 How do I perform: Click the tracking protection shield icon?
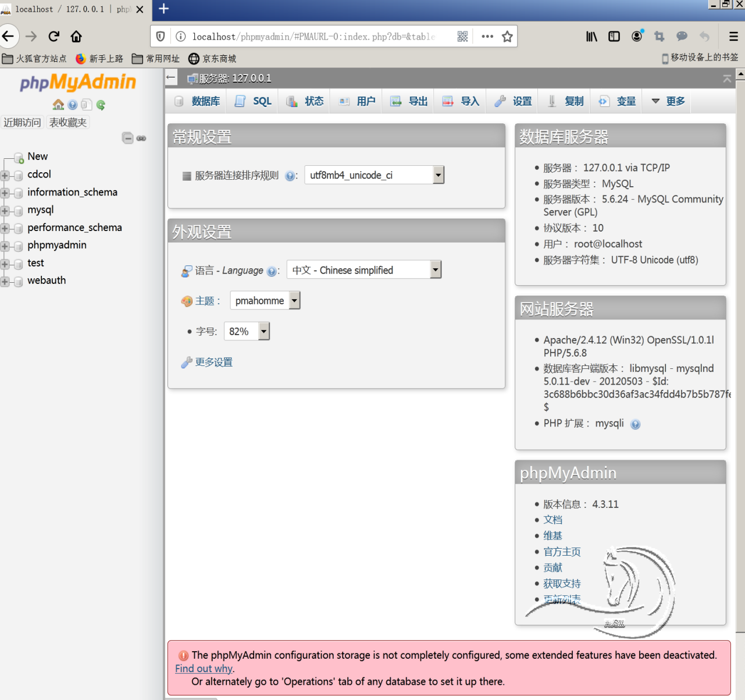[161, 37]
